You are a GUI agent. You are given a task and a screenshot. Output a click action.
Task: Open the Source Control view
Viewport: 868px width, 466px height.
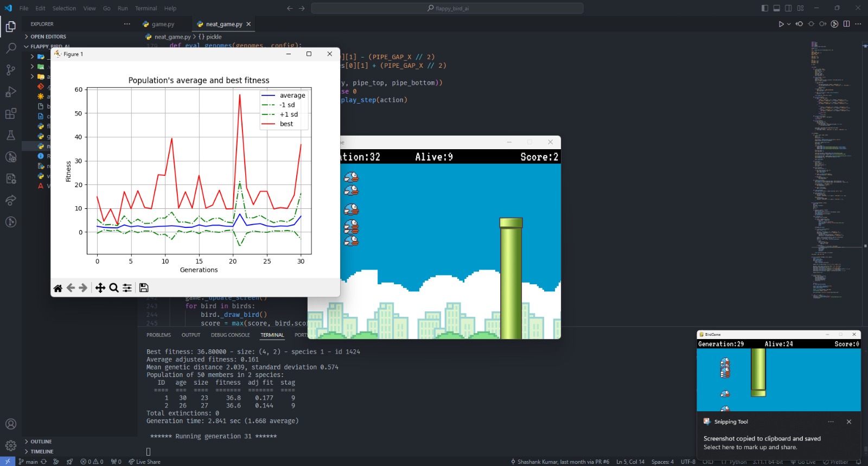10,70
